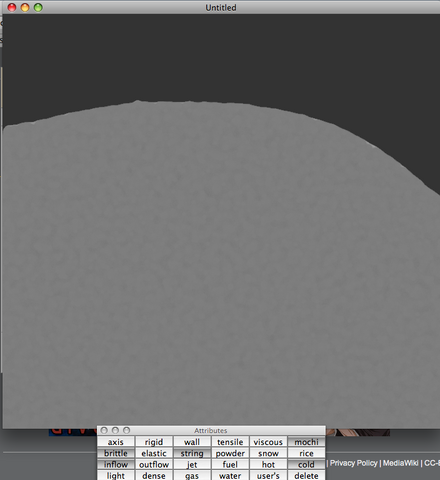
Task: Open the MediaWiki link
Action: 400,463
